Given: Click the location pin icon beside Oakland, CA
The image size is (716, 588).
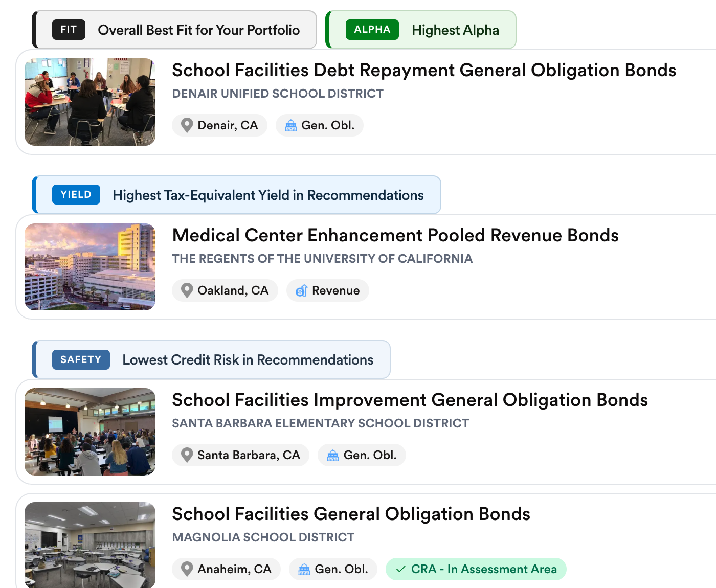Looking at the screenshot, I should pos(187,290).
